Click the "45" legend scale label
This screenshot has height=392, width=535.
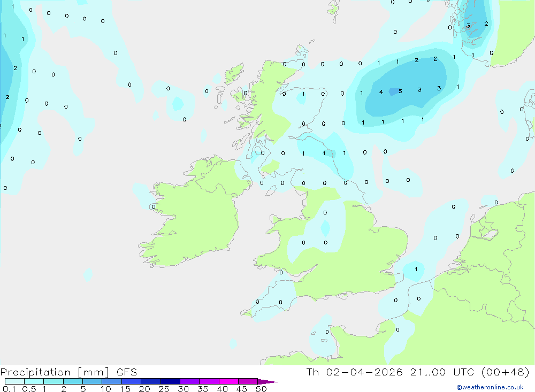(242, 389)
